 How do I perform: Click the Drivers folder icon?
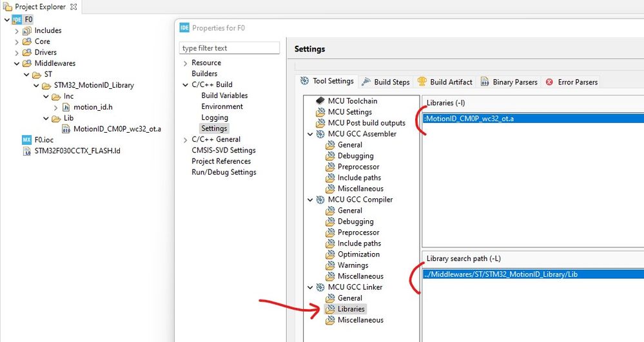point(26,52)
